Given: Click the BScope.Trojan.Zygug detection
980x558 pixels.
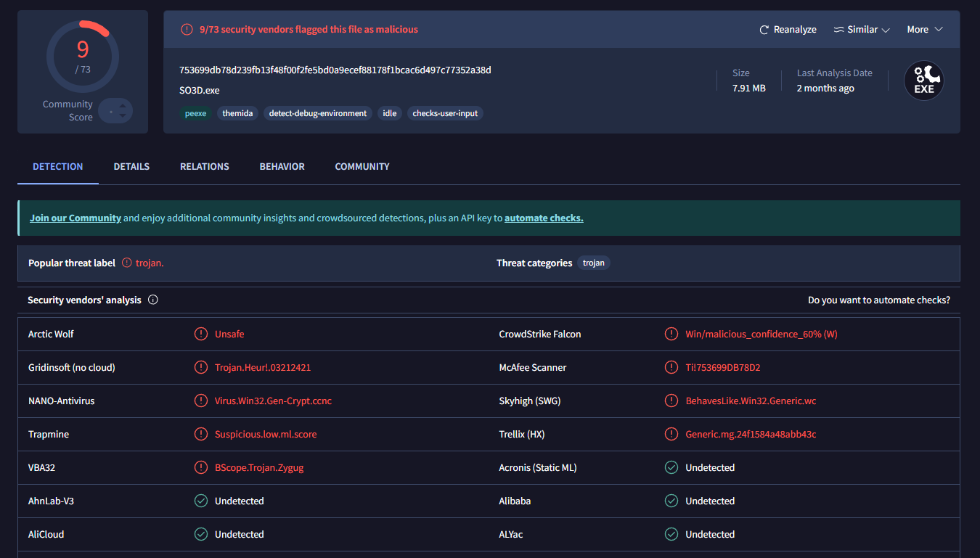Looking at the screenshot, I should point(259,467).
